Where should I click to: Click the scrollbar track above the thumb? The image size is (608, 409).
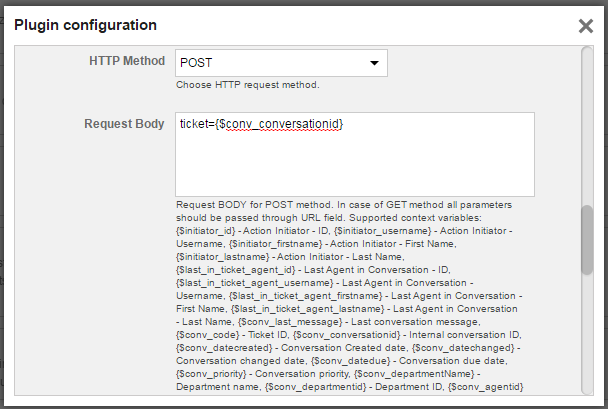tap(587, 130)
